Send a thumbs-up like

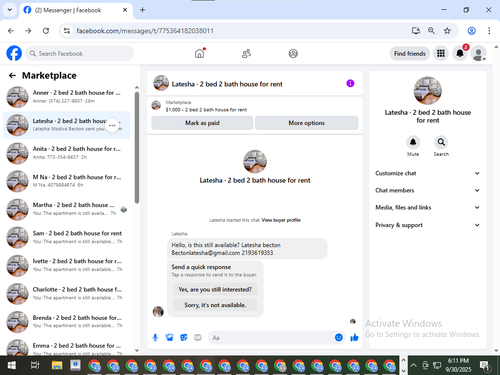[x=354, y=338]
